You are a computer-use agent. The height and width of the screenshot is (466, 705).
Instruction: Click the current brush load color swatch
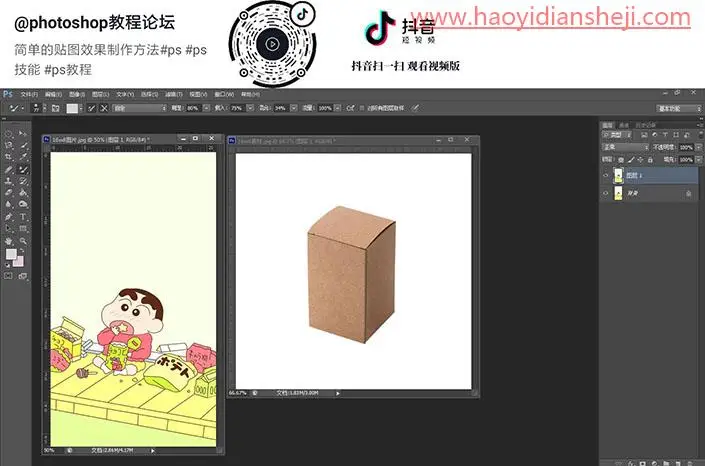pyautogui.click(x=72, y=108)
